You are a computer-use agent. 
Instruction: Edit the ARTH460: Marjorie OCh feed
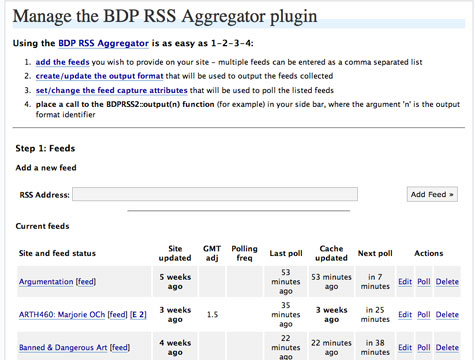(x=405, y=315)
